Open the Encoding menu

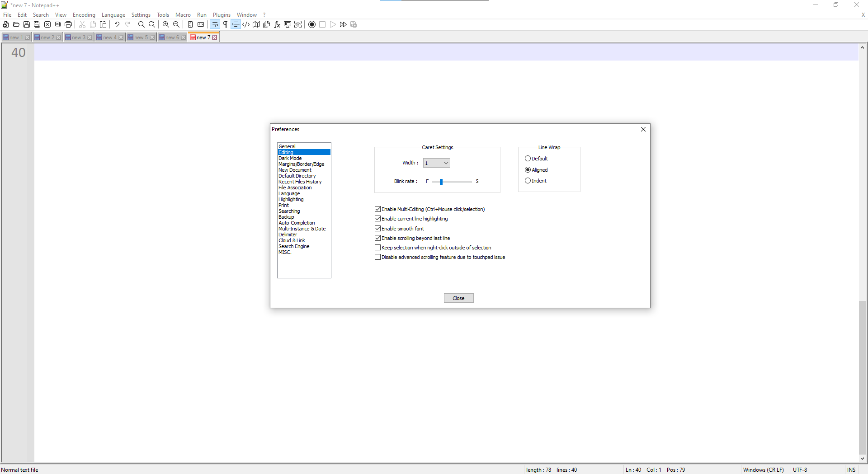click(84, 14)
